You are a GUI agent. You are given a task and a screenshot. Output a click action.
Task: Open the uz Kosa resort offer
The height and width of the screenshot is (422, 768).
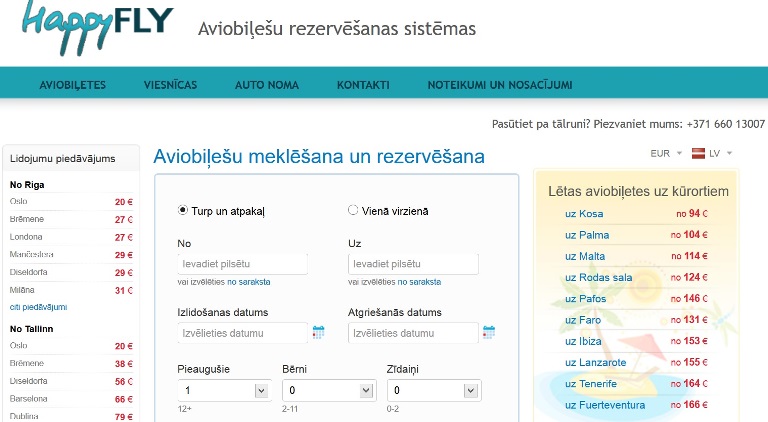(584, 213)
